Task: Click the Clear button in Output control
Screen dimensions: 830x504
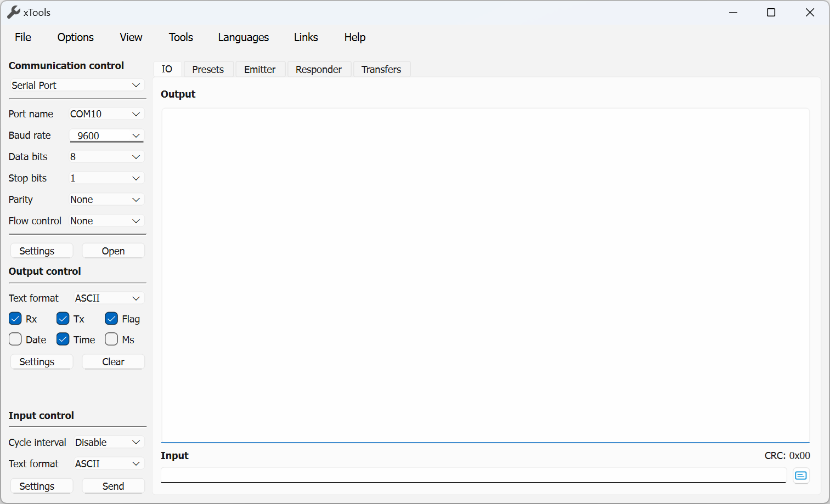Action: (x=113, y=362)
